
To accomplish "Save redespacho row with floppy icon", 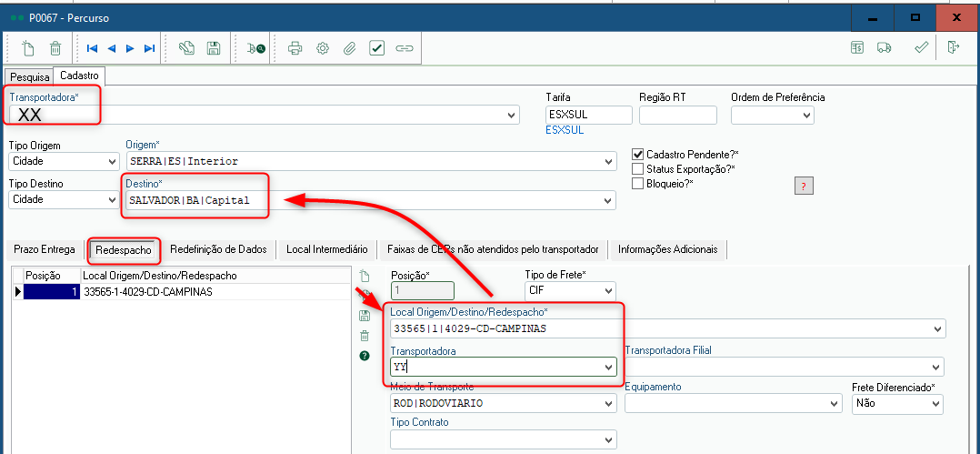I will pyautogui.click(x=365, y=317).
